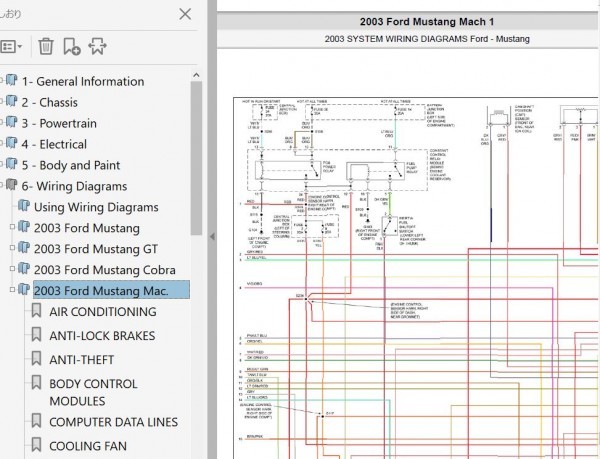Open the bookmark options menu
This screenshot has height=459, width=600.
[x=11, y=47]
